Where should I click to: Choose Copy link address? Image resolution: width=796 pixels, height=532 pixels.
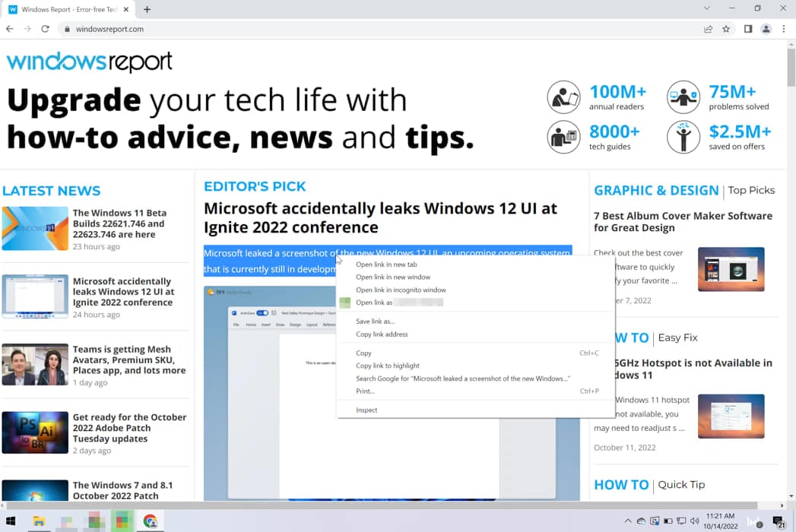point(476,334)
